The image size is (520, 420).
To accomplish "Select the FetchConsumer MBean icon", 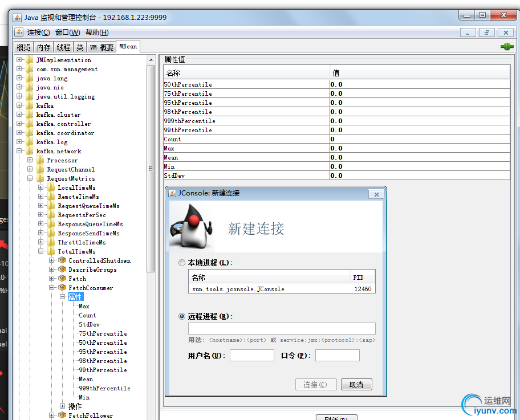I will point(62,287).
